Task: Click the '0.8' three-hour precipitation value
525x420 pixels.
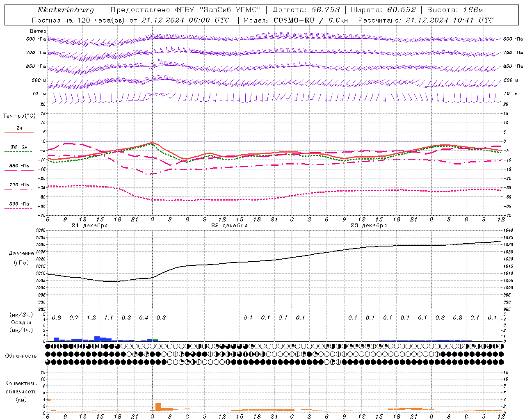Action: (x=57, y=317)
